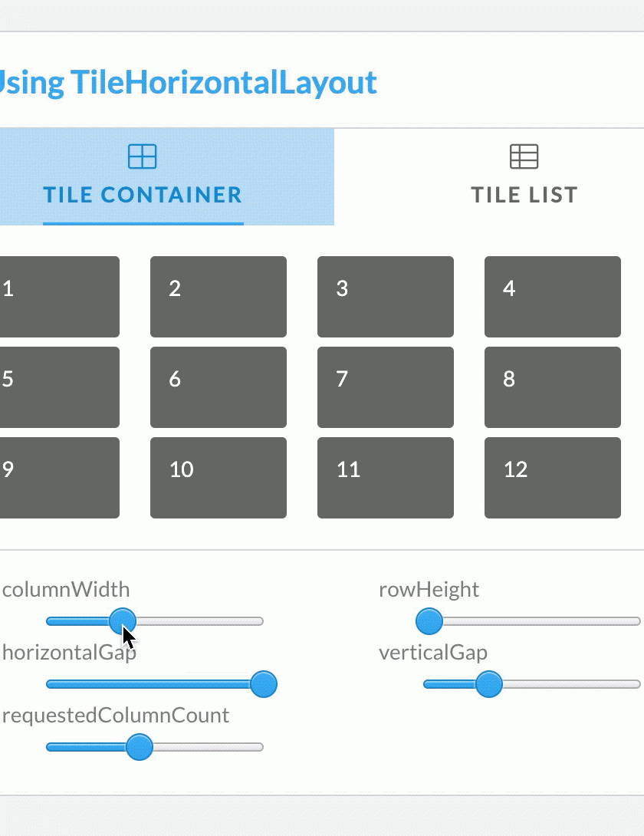Click the horizontalGap slider handle
Image resolution: width=644 pixels, height=836 pixels.
264,684
